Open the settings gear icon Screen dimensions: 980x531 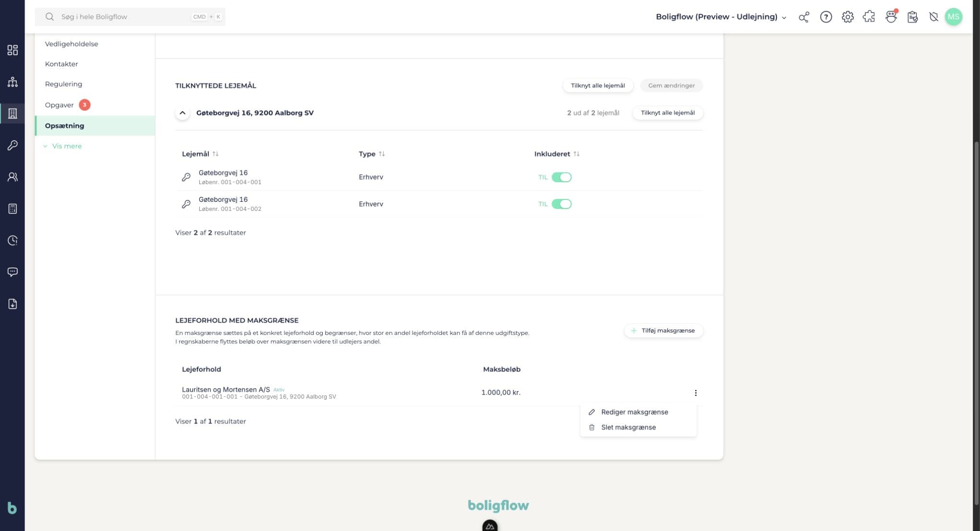(x=847, y=17)
